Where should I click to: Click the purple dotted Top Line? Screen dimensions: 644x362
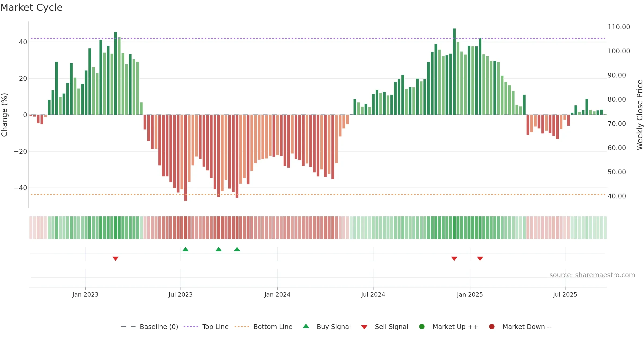pos(318,38)
